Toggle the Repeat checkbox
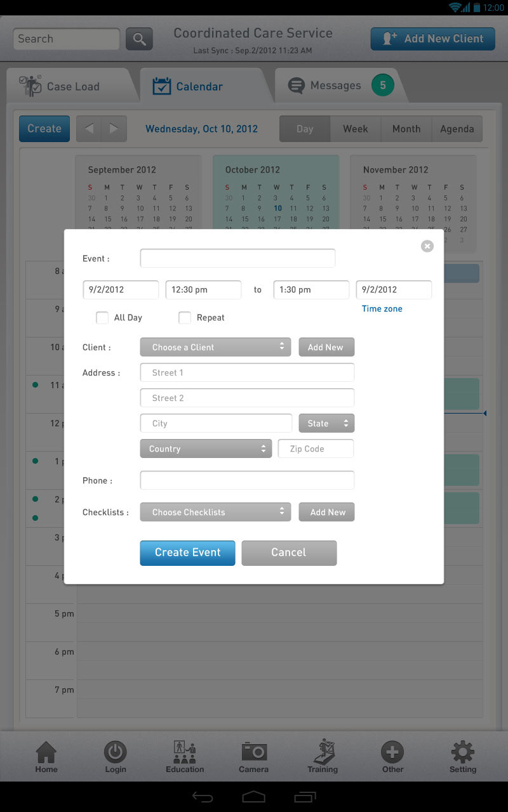Screen dimensions: 508x812 coord(185,318)
